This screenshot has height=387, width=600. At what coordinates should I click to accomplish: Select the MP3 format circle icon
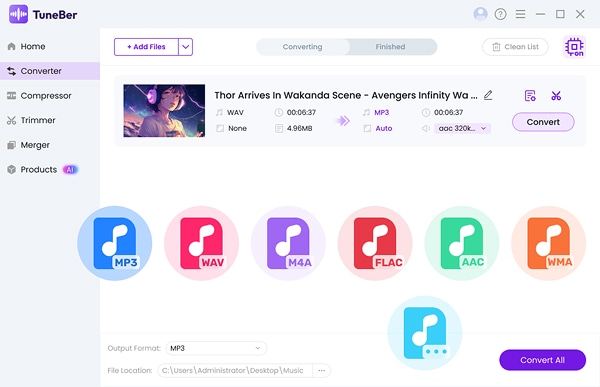click(115, 243)
